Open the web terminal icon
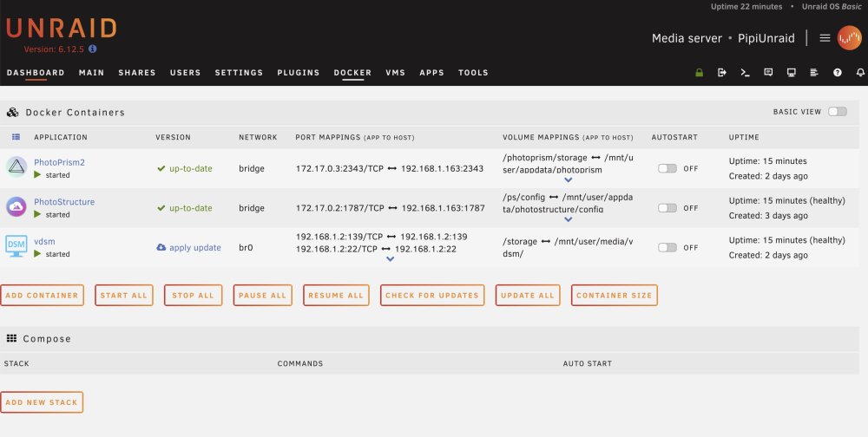 point(745,73)
